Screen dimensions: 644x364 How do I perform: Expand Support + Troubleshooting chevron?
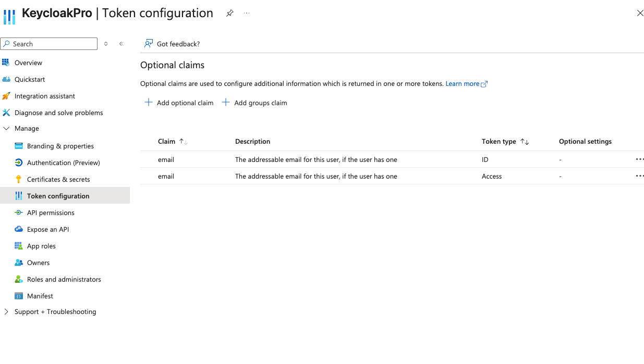6,311
